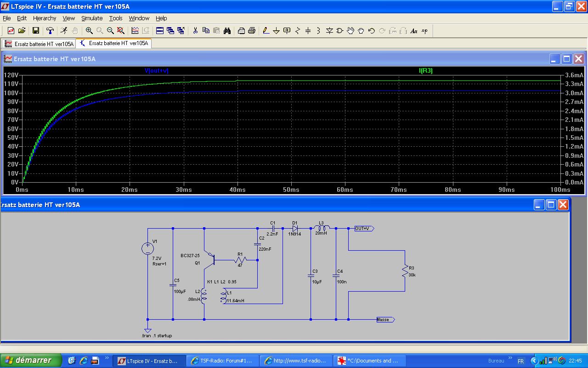Open the C:\Documents and taskbar window

[369, 361]
